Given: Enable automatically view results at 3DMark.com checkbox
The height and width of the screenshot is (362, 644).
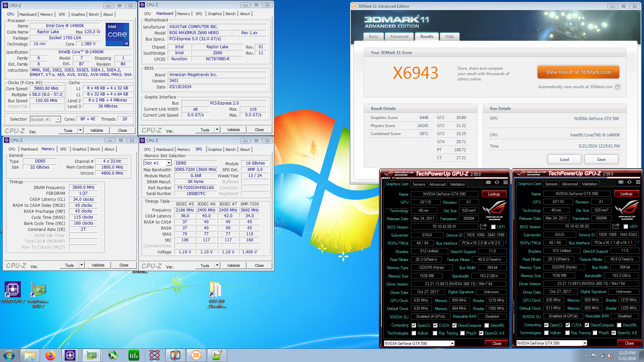Looking at the screenshot, I should 618,87.
